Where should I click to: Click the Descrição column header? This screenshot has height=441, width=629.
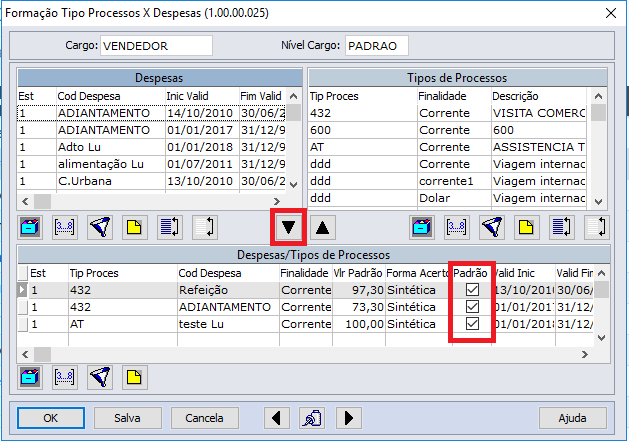pyautogui.click(x=539, y=96)
